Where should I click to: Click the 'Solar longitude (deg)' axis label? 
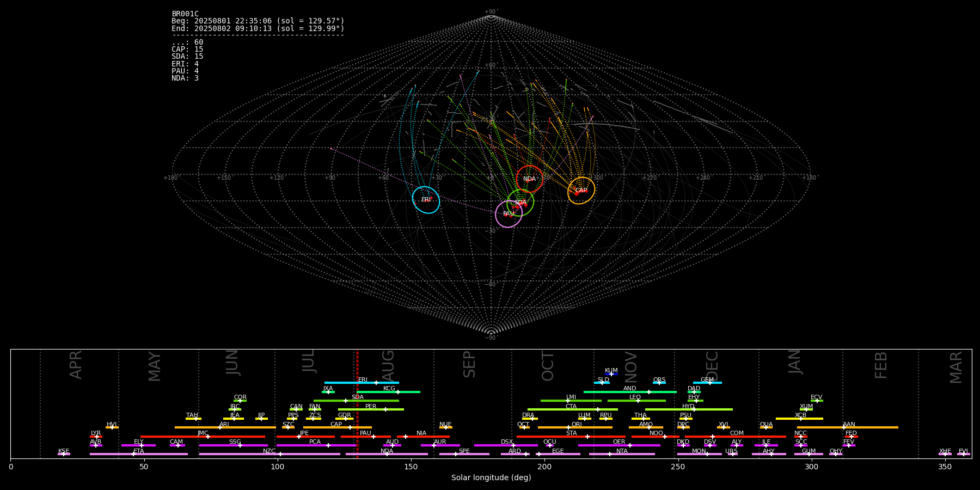(491, 477)
